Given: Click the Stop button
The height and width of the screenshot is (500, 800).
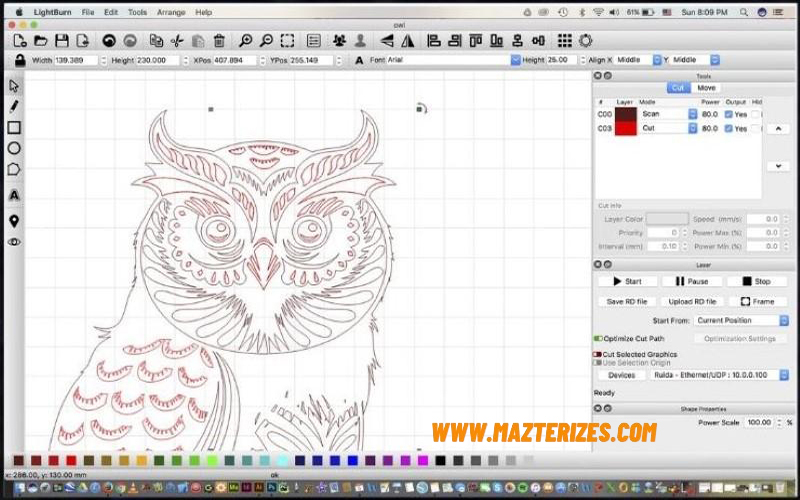Looking at the screenshot, I should click(757, 281).
